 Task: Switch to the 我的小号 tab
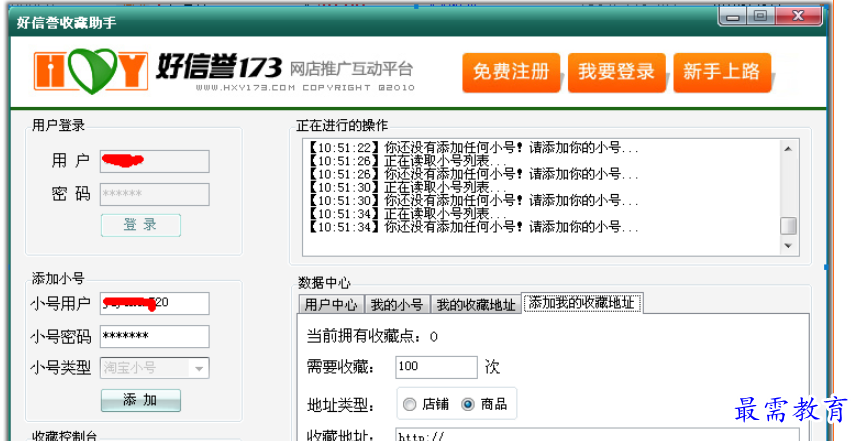[x=397, y=305]
